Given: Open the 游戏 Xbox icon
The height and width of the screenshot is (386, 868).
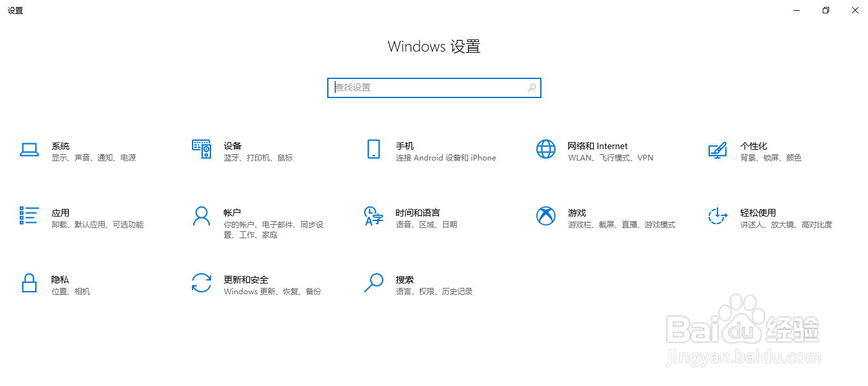Looking at the screenshot, I should 546,216.
